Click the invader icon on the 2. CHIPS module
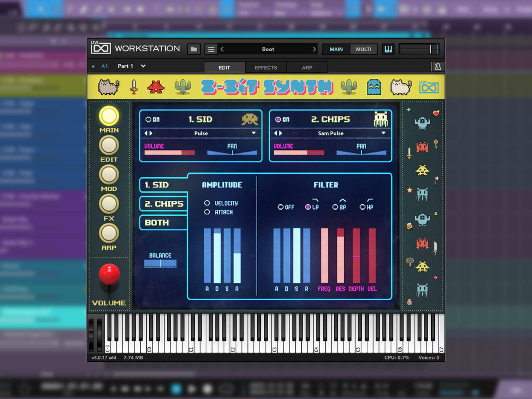Image resolution: width=532 pixels, height=399 pixels. (380, 119)
